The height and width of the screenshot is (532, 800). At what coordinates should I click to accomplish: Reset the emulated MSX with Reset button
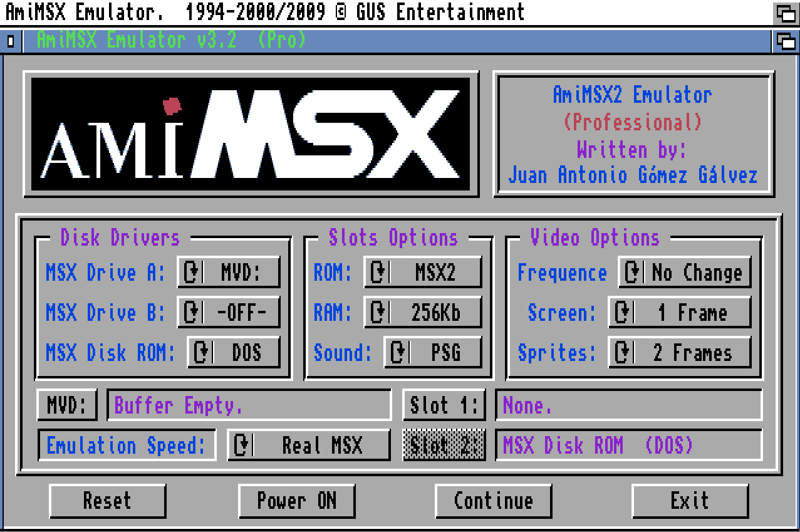click(108, 501)
